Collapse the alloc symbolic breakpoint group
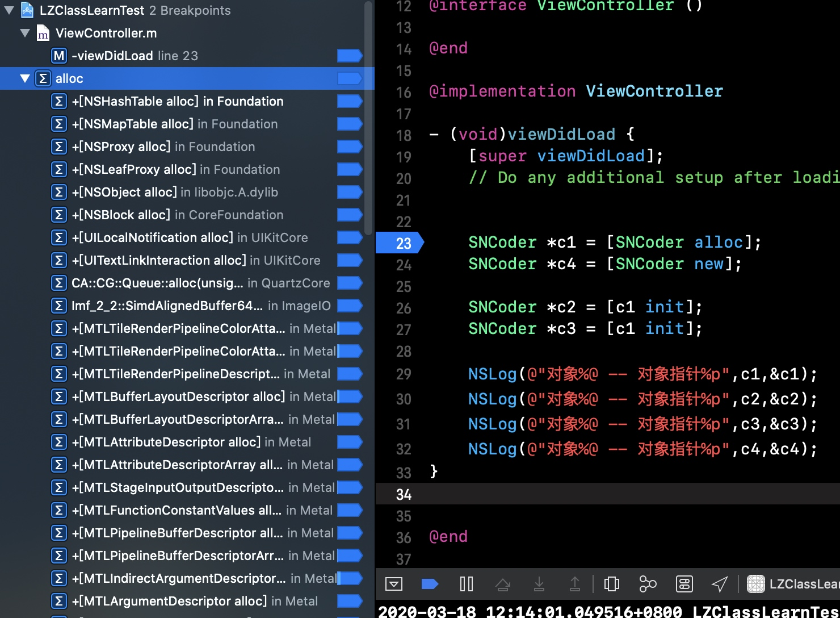The image size is (840, 618). point(25,78)
